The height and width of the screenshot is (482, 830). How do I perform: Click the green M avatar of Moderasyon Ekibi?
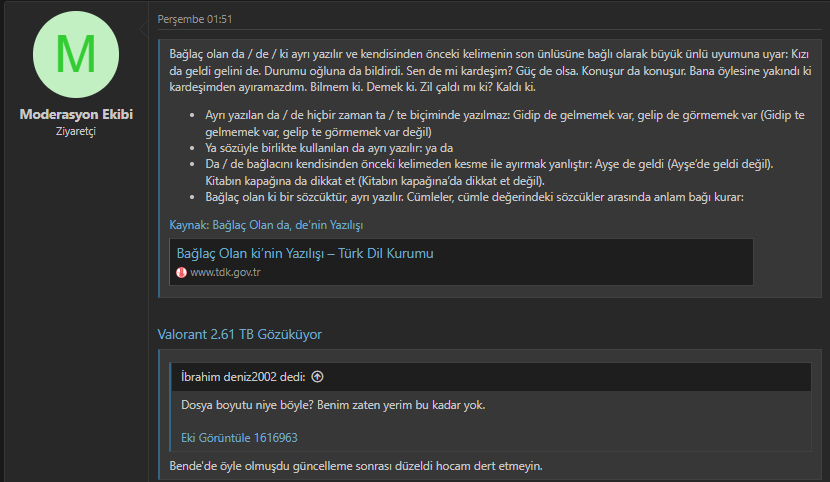click(x=76, y=54)
